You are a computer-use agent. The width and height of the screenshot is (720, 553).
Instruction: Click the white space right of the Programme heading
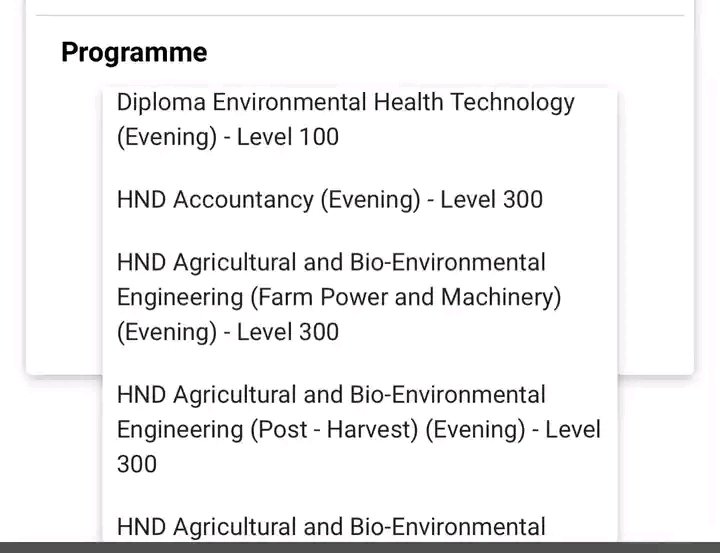[450, 53]
